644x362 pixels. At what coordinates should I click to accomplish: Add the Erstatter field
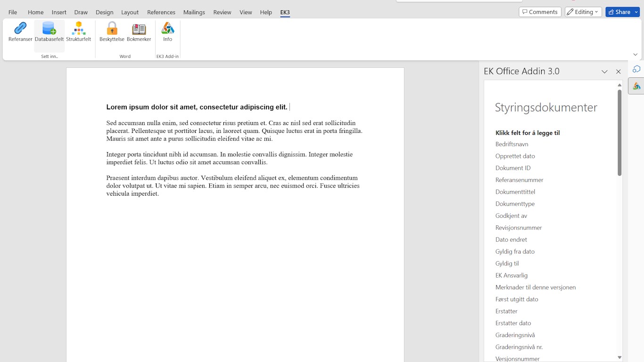(x=506, y=311)
